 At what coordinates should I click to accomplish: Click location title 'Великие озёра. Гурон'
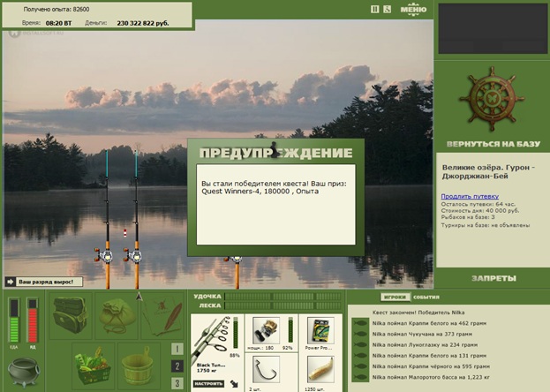(488, 171)
